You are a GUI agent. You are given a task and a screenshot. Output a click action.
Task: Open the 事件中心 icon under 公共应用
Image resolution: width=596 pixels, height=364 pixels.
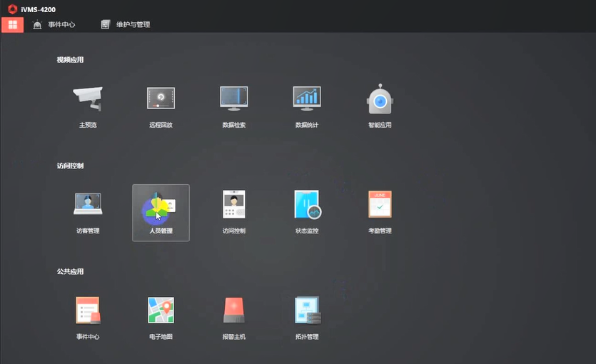click(88, 310)
